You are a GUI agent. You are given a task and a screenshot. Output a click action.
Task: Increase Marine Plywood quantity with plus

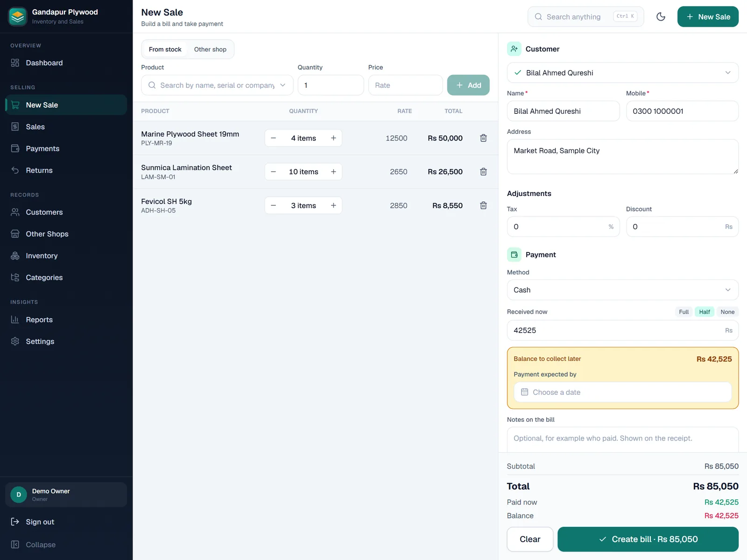(x=333, y=138)
